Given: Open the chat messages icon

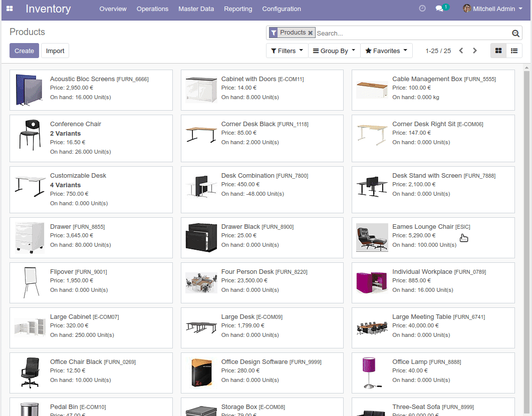Looking at the screenshot, I should [x=439, y=9].
